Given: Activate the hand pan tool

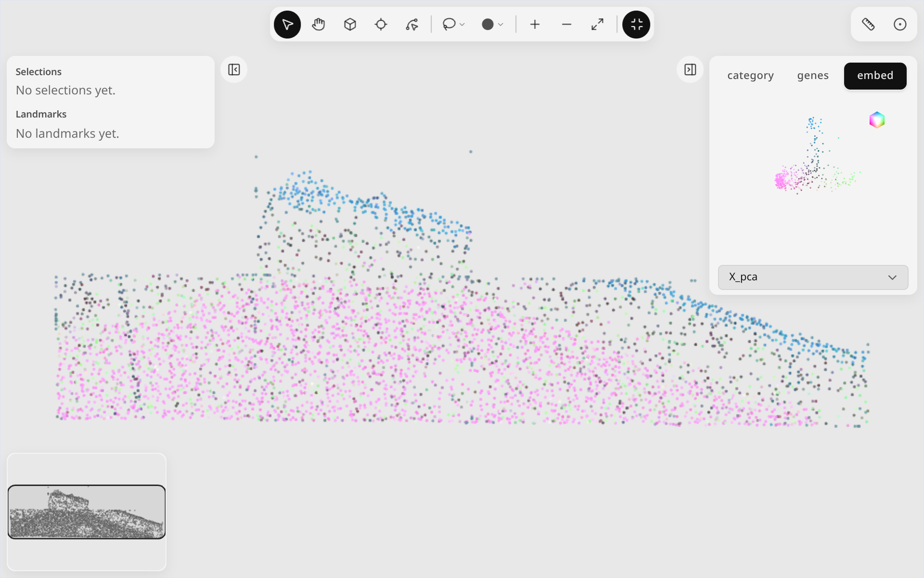Looking at the screenshot, I should point(319,25).
